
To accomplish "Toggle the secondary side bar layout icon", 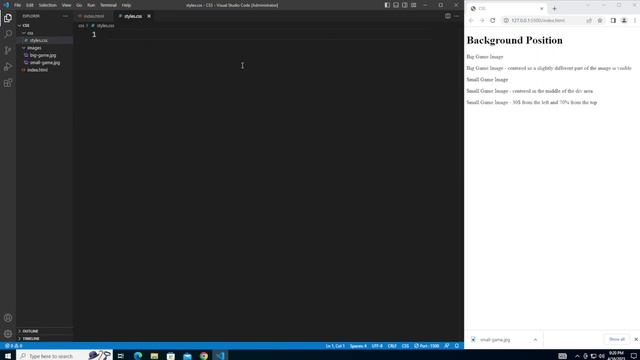I will pyautogui.click(x=404, y=5).
